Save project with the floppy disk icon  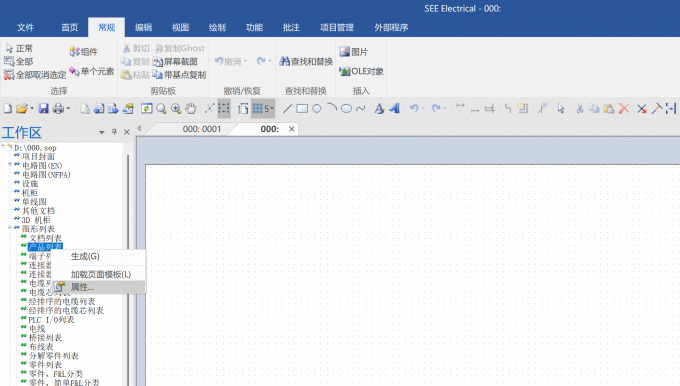point(43,108)
